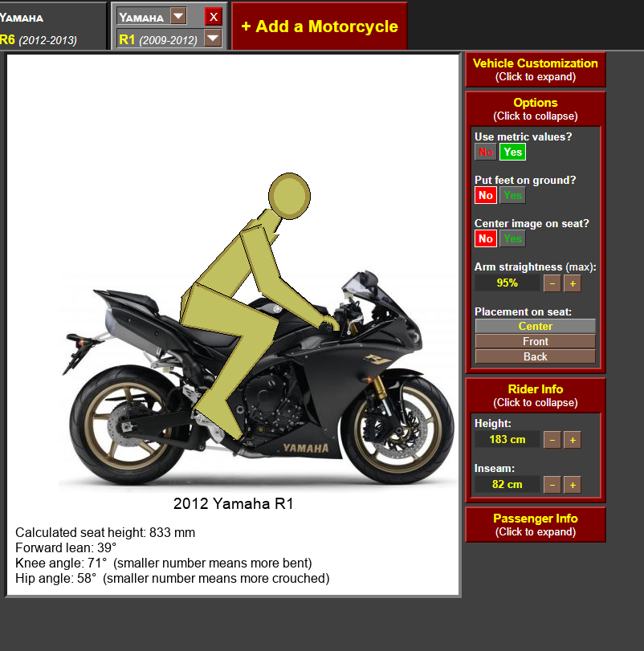The height and width of the screenshot is (651, 644).
Task: Click the 2012 Yamaha R1 caption
Action: (x=234, y=503)
